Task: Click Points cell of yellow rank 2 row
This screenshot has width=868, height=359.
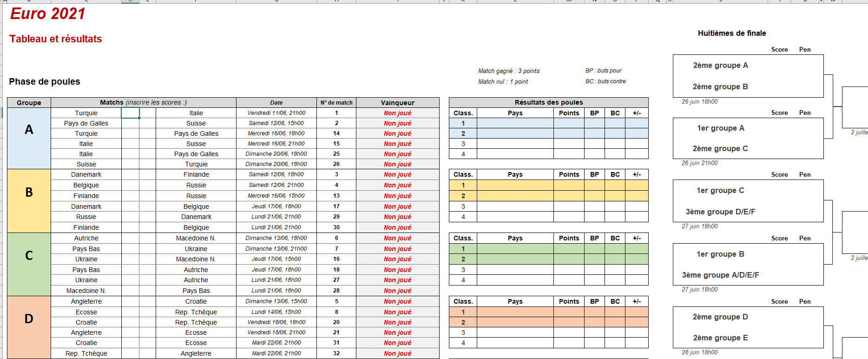Action: (569, 196)
